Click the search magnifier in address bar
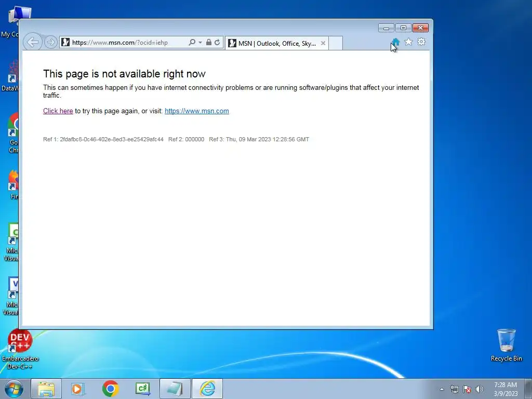 (x=192, y=43)
